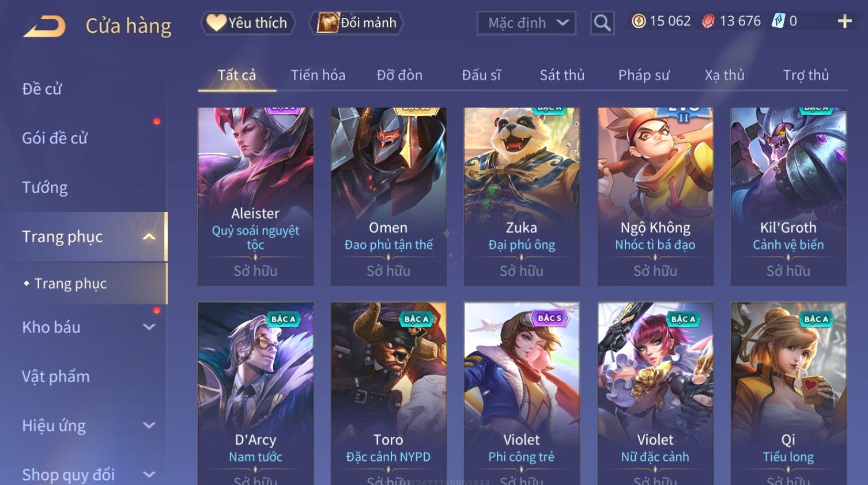Click the gold coin currency icon
868x485 pixels.
(639, 21)
